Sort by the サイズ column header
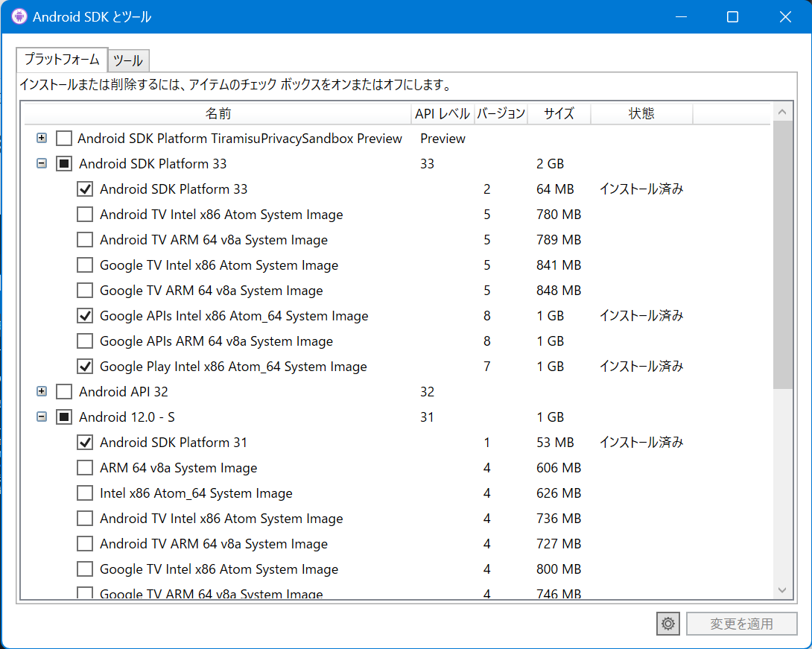This screenshot has width=812, height=649. point(559,113)
